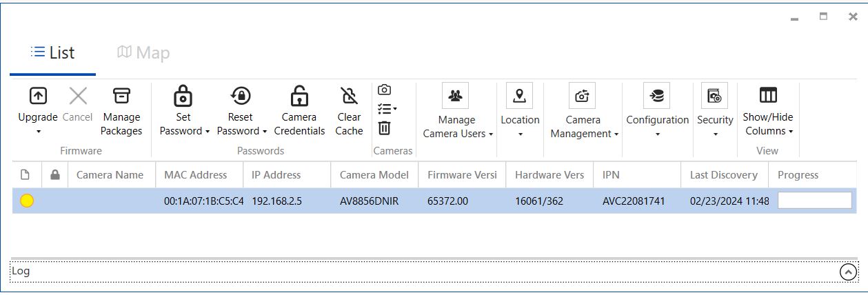The width and height of the screenshot is (868, 295).
Task: Select the List tab
Action: point(53,53)
